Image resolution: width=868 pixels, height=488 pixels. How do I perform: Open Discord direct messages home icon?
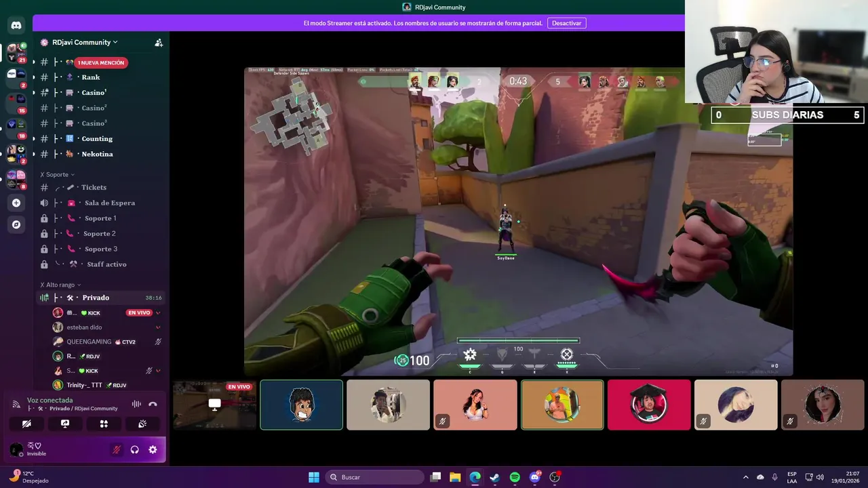[16, 25]
